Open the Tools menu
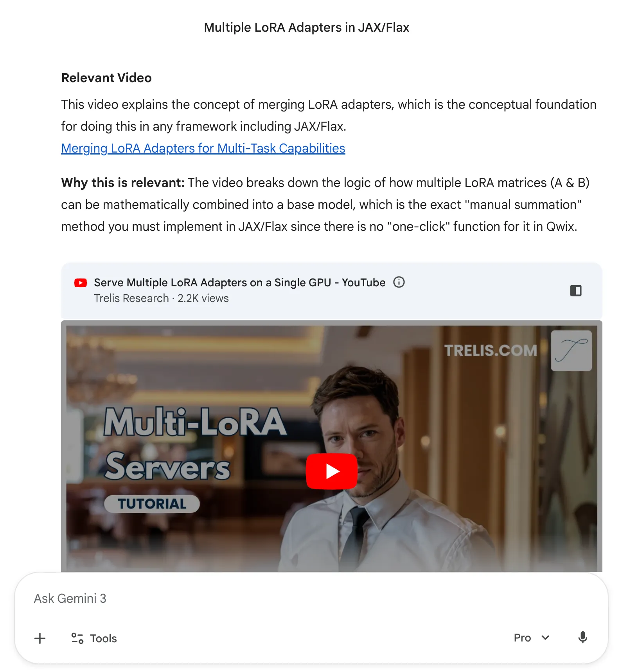This screenshot has width=629, height=672. [94, 638]
